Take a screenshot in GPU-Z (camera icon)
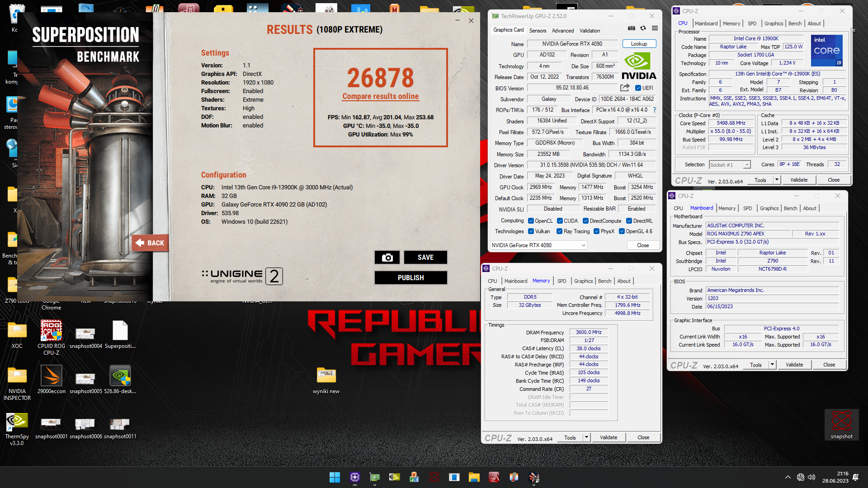This screenshot has width=868, height=488. pos(632,28)
